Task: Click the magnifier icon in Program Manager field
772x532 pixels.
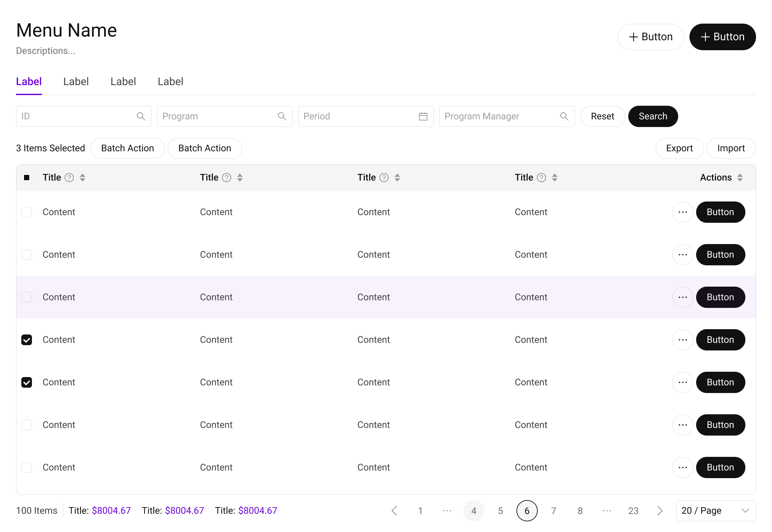Action: [x=564, y=116]
